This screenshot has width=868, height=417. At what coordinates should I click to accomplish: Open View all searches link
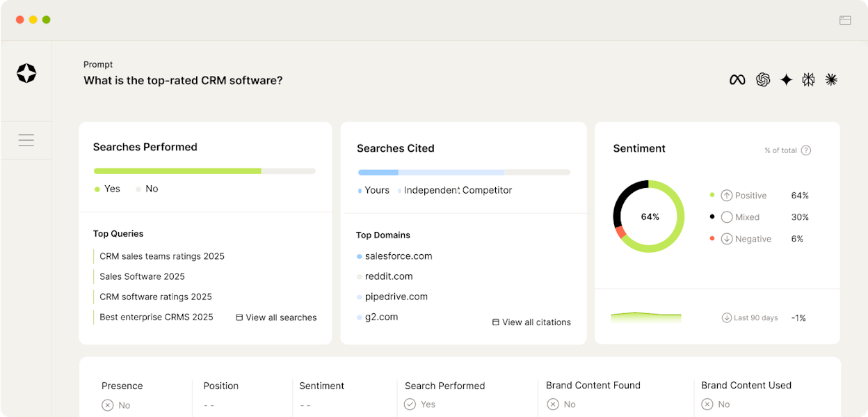pos(276,317)
